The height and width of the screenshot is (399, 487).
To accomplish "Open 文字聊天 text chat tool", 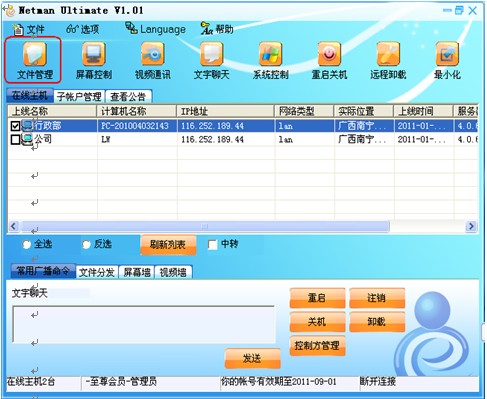I will pyautogui.click(x=212, y=60).
